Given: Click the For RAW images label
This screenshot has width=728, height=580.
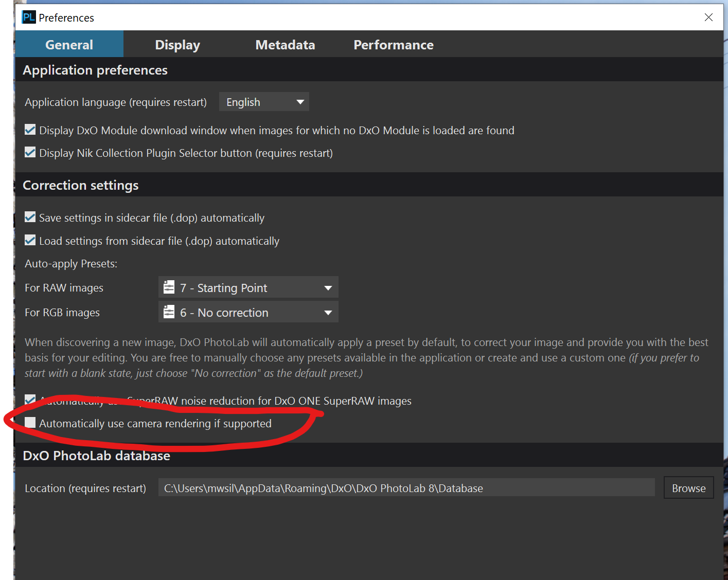Looking at the screenshot, I should [x=64, y=287].
